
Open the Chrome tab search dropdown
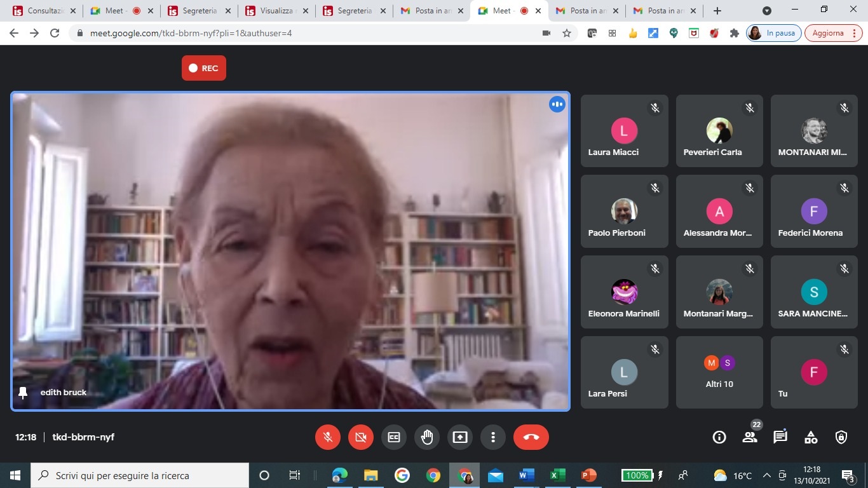click(x=767, y=11)
